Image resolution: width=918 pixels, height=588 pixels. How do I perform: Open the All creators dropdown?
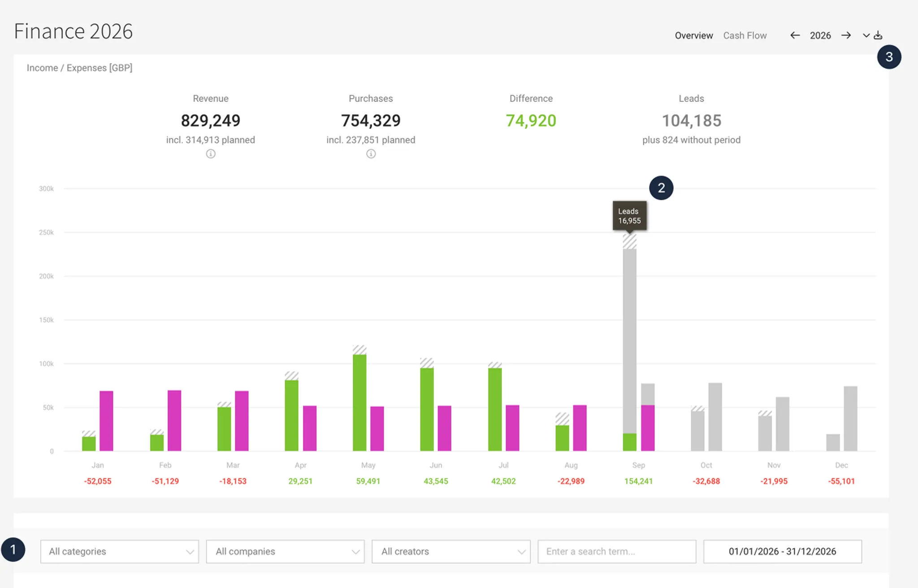coord(451,551)
